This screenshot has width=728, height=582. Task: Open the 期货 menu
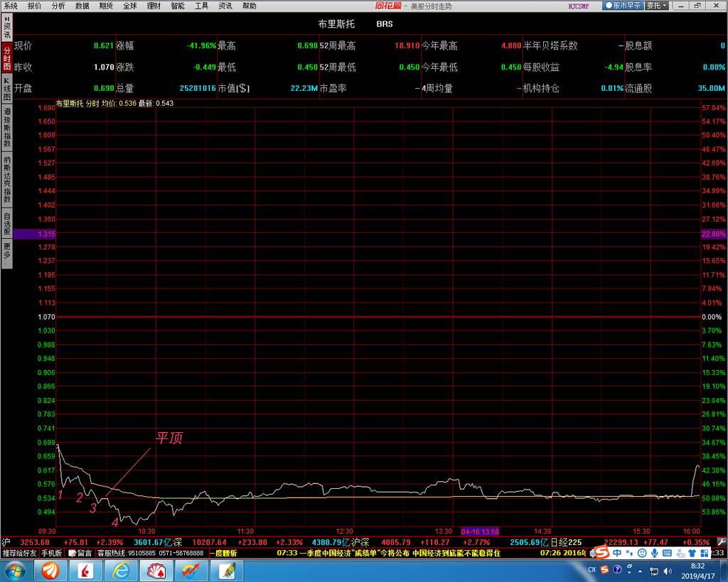click(x=106, y=6)
